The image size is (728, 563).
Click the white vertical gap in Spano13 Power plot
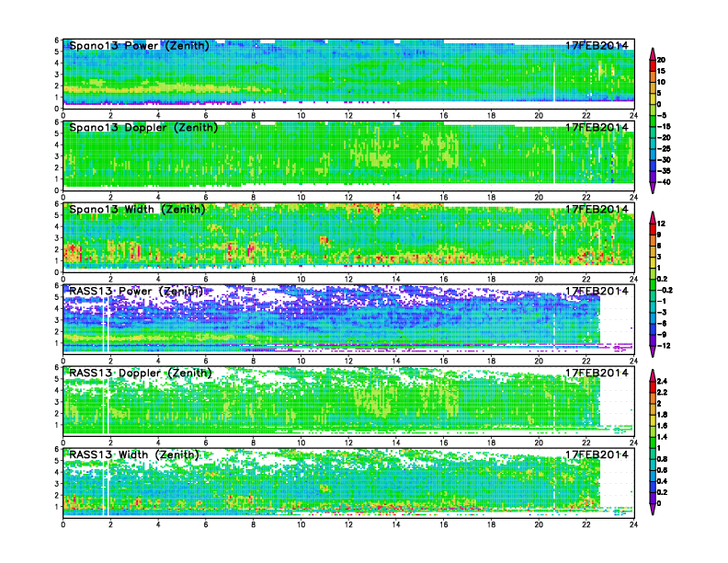tap(554, 82)
